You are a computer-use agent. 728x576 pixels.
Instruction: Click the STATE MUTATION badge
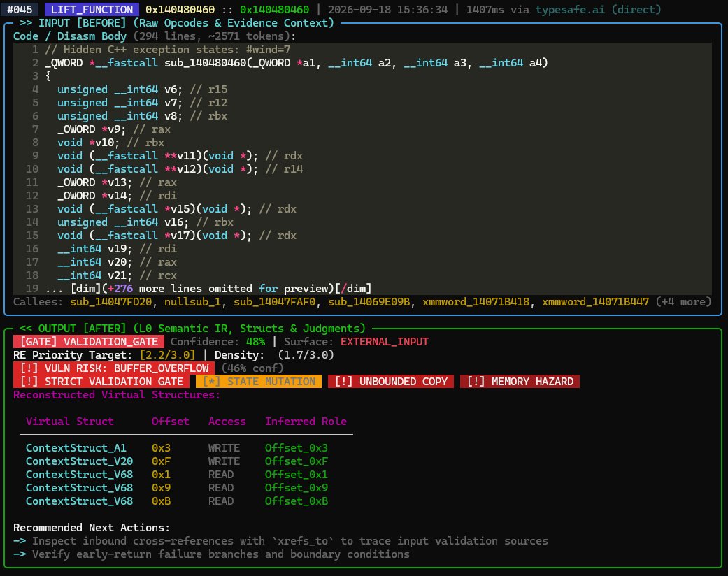tap(259, 382)
